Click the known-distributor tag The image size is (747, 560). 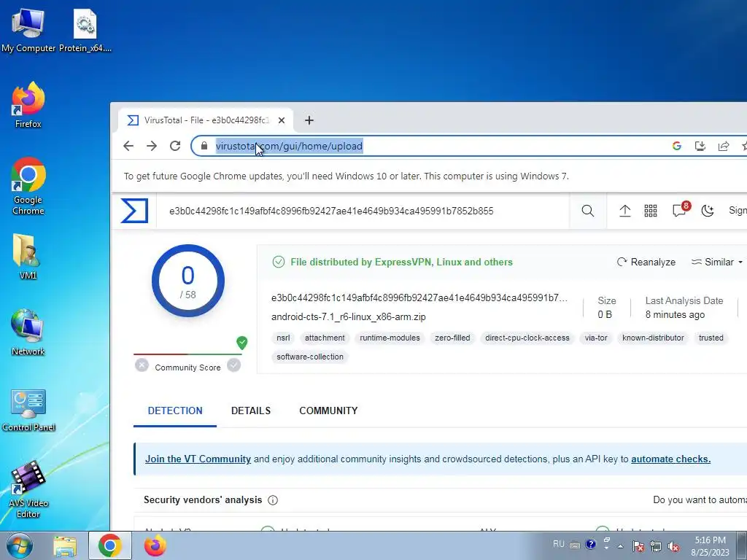coord(653,338)
